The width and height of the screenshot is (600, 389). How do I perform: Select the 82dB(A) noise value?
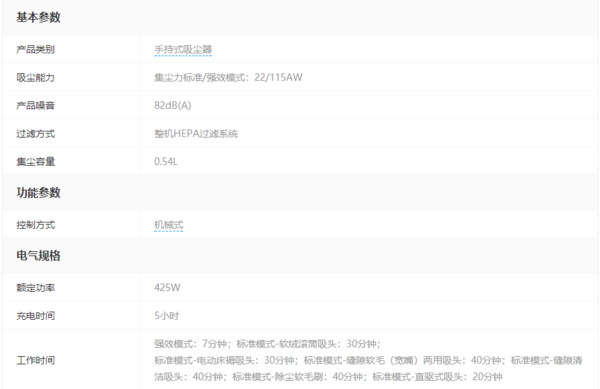(x=173, y=105)
